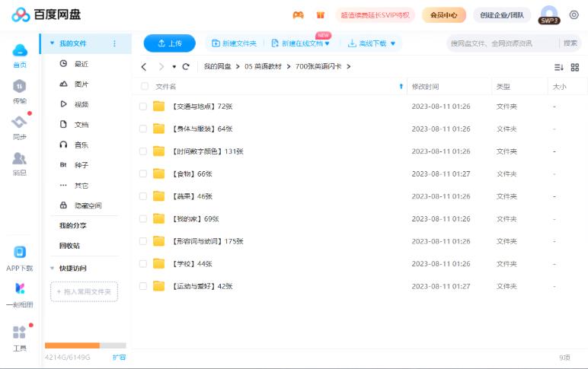Check the box for 【身体与服装】64张
This screenshot has width=588, height=369.
coord(143,129)
